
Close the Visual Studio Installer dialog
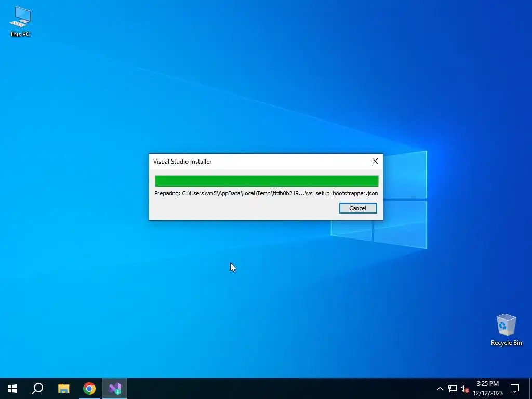[x=375, y=161]
